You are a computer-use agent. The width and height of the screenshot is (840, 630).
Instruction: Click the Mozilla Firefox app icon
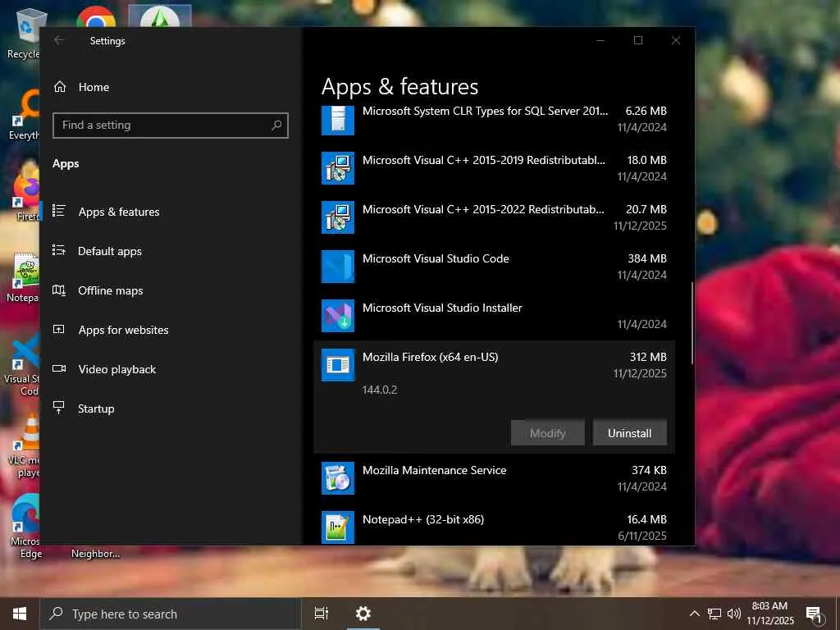(337, 365)
